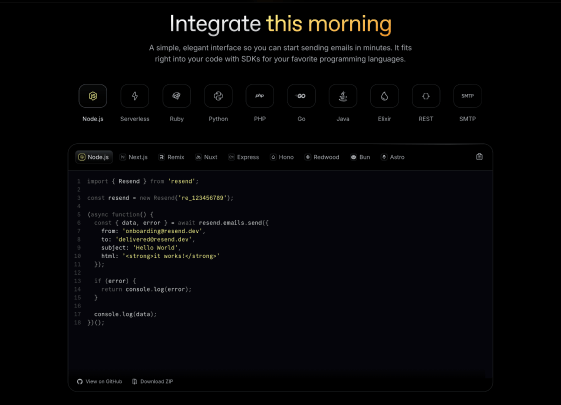Click 'delivered@resend.dev' in the code

point(153,239)
